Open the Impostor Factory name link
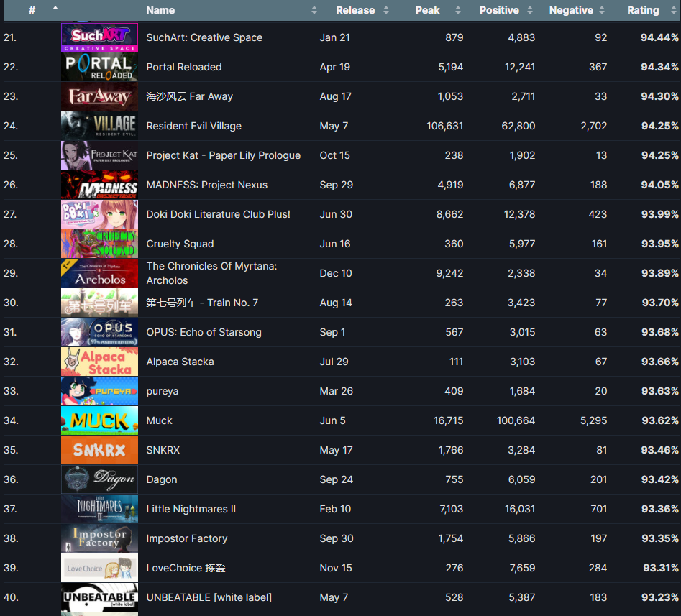The width and height of the screenshot is (681, 616). click(187, 538)
